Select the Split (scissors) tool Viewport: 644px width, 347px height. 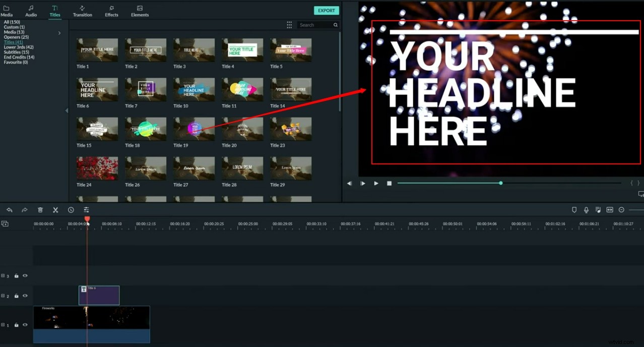[55, 209]
